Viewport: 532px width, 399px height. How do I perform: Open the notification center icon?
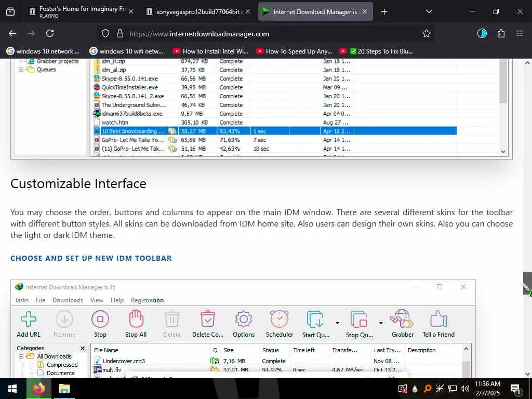tap(516, 389)
